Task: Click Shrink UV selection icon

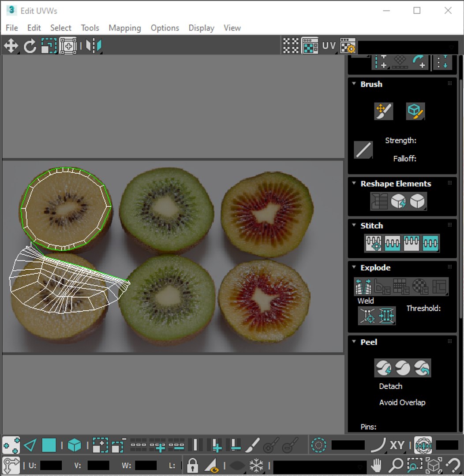Action: point(119,446)
